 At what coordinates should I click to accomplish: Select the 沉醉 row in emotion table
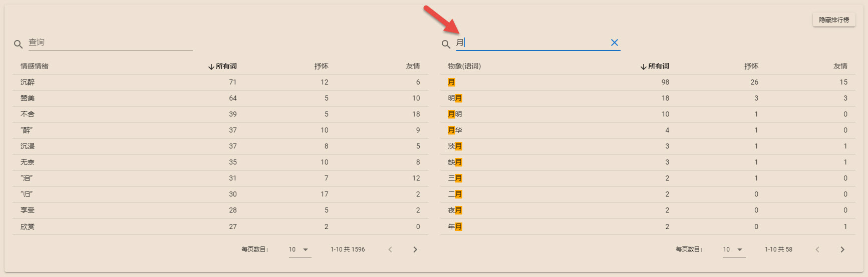tap(28, 82)
